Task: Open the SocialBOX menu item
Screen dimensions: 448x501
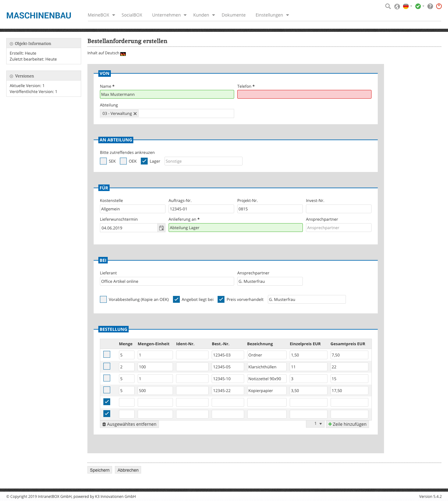Action: pyautogui.click(x=132, y=15)
